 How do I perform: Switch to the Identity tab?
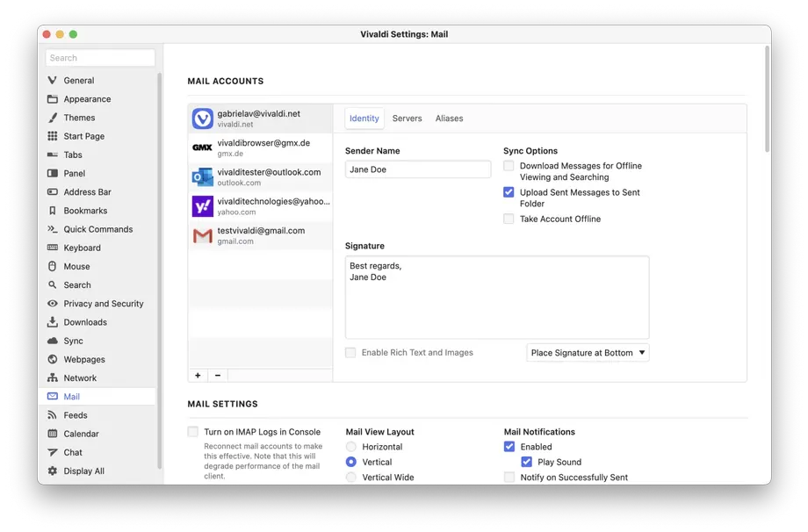pos(364,119)
